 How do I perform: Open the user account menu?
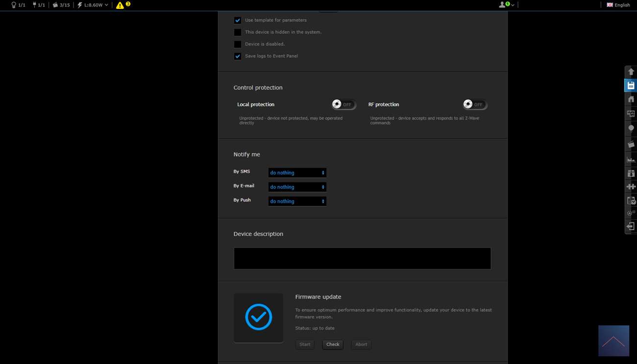[506, 5]
